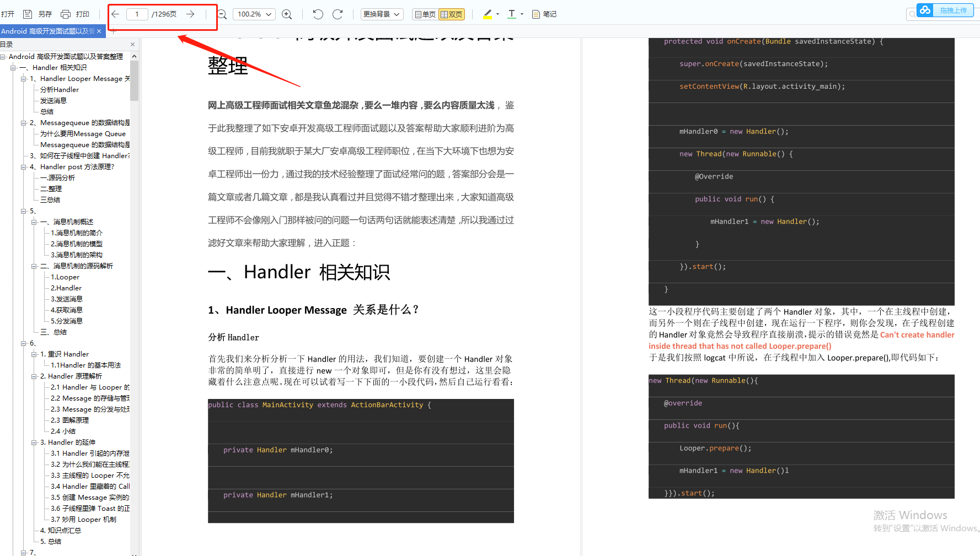Screen dimensions: 980x556
Task: Collapse the root Android 高级开发面试题 node
Action: click(3, 56)
